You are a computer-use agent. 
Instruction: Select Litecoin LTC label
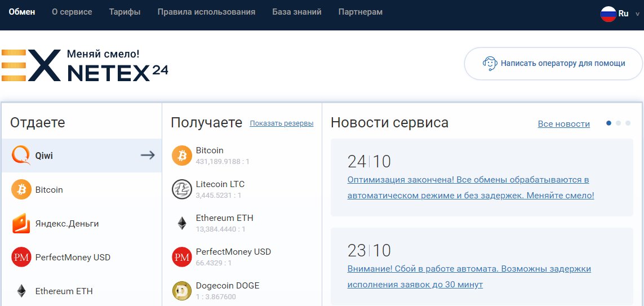220,184
